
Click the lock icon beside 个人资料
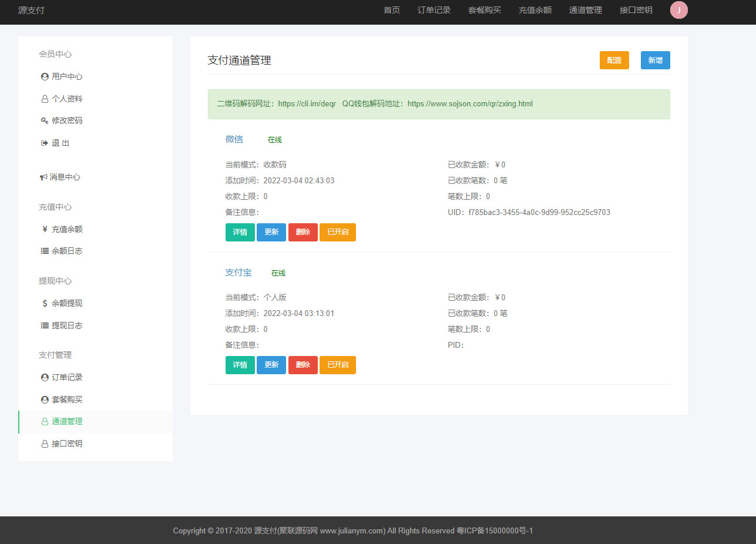pyautogui.click(x=45, y=99)
